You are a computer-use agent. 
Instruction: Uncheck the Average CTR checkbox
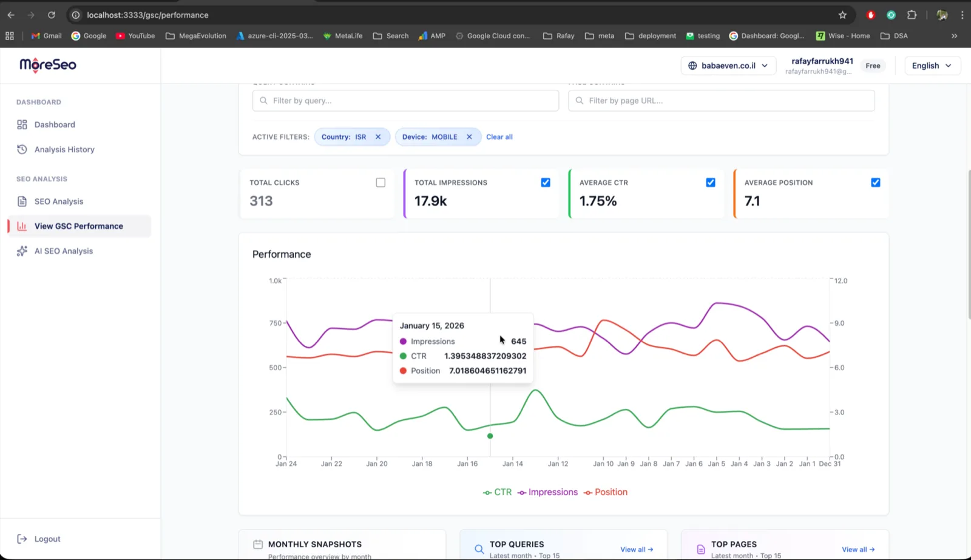(x=711, y=183)
